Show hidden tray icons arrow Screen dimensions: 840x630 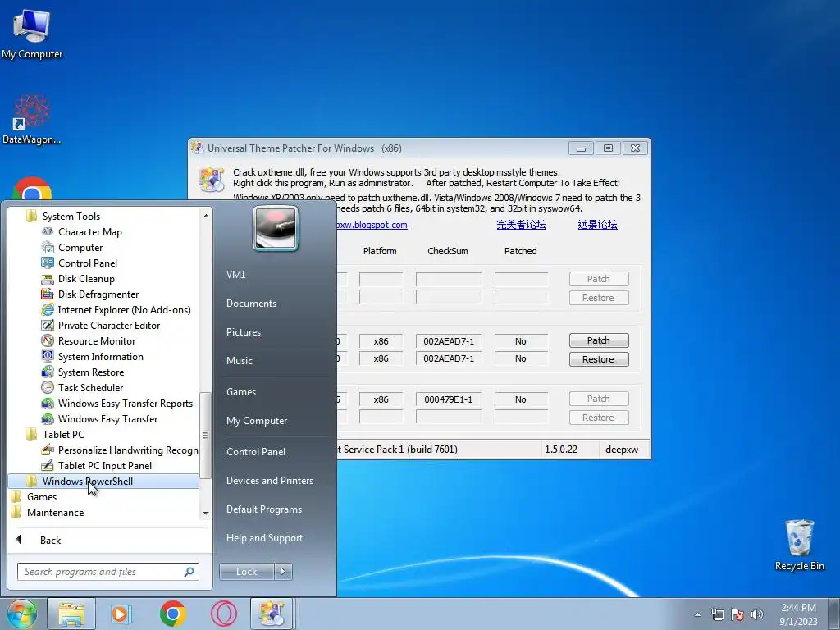(x=697, y=614)
